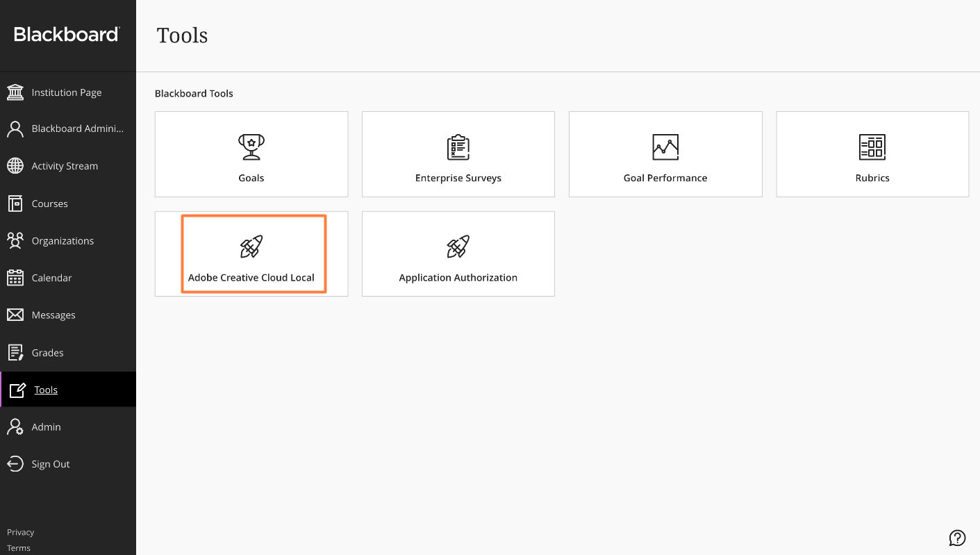The width and height of the screenshot is (980, 555).
Task: Click the Tools page heading
Action: tap(182, 35)
